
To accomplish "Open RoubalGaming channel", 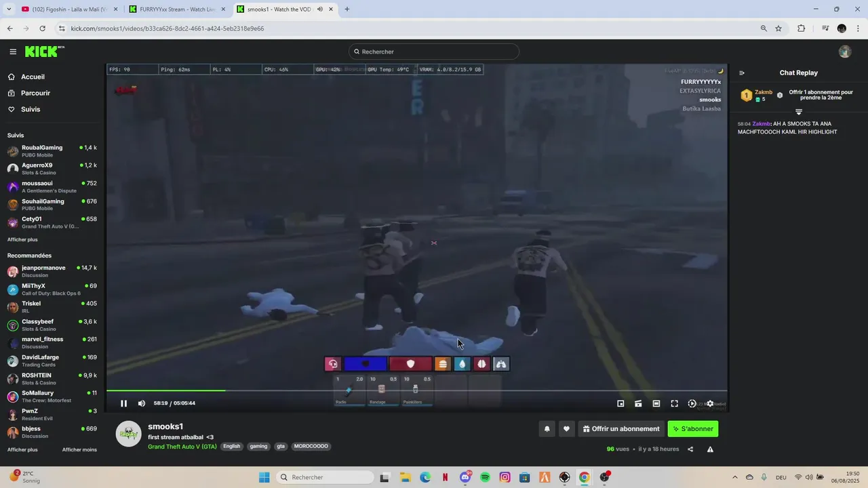I will (x=52, y=150).
